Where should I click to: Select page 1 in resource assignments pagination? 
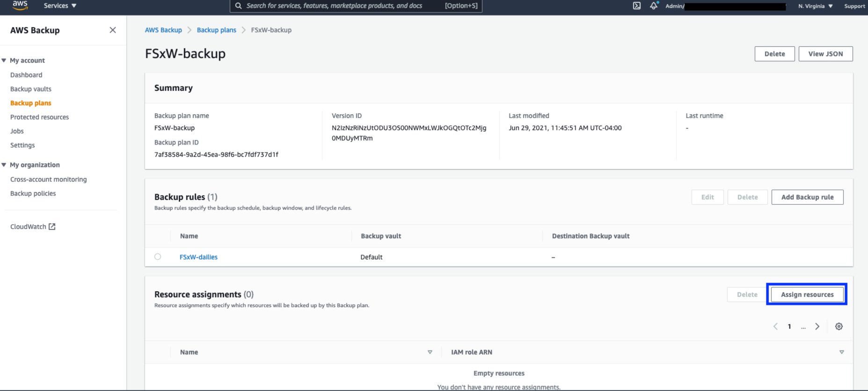coord(789,326)
